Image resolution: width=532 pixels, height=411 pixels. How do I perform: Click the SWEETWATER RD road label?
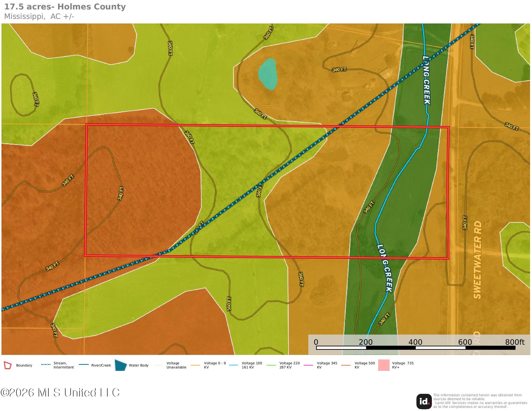[x=478, y=260]
